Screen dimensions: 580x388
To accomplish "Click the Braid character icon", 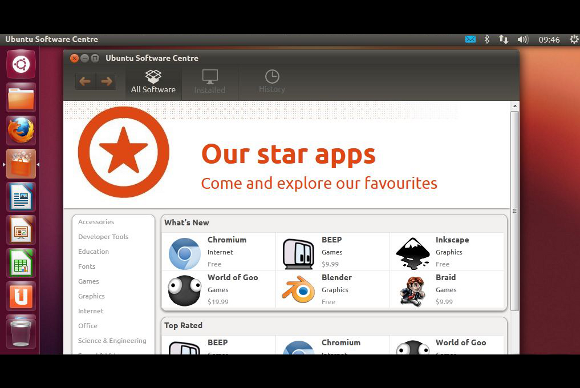I will (x=411, y=291).
